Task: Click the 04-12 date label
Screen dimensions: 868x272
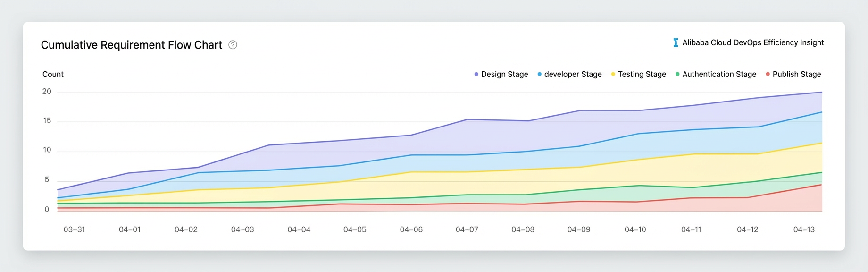Action: click(x=748, y=229)
